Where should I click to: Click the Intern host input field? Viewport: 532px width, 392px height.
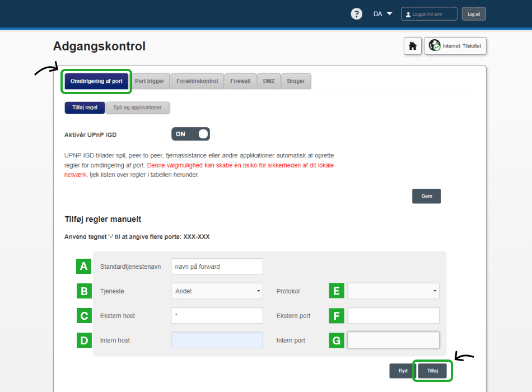click(x=217, y=340)
